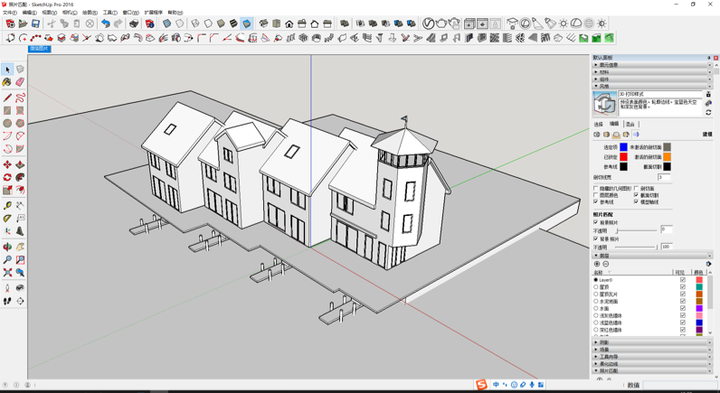Open the 相机 menu
720x393 pixels.
click(x=70, y=12)
